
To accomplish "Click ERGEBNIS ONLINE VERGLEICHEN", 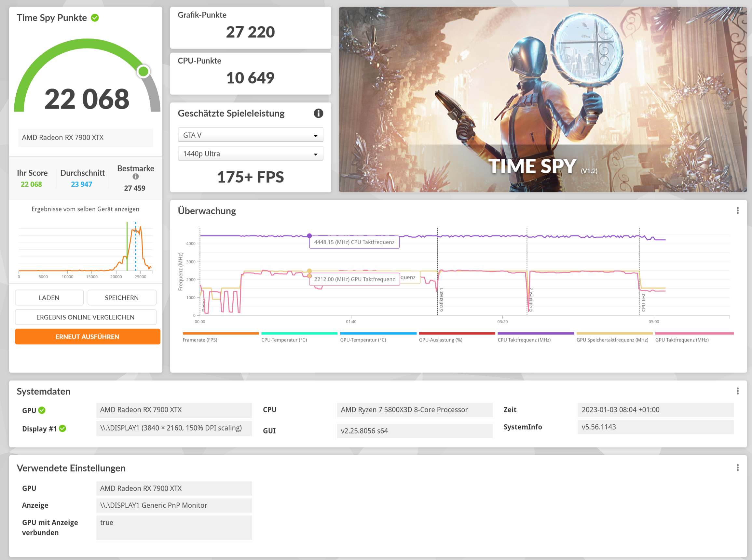I will [86, 317].
